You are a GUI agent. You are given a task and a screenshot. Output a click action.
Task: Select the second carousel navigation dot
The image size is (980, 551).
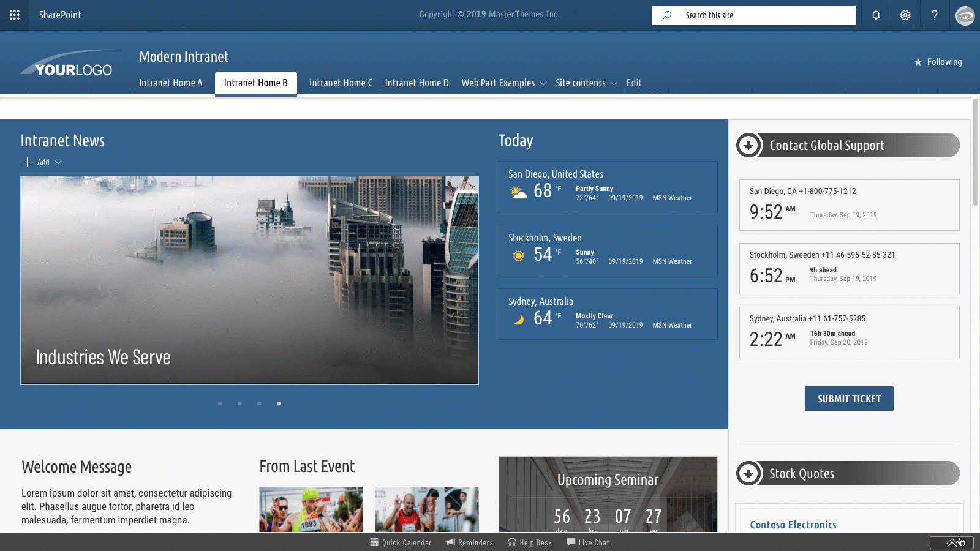(239, 403)
